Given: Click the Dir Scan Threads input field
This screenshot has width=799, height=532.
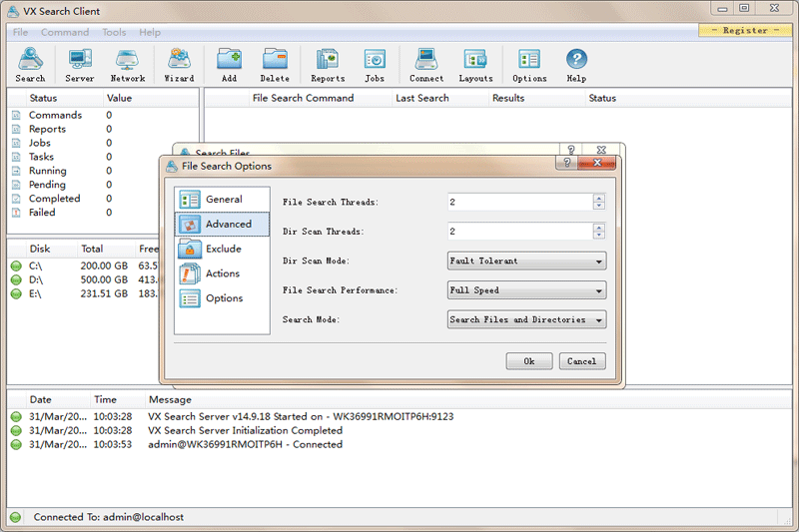Looking at the screenshot, I should (520, 232).
